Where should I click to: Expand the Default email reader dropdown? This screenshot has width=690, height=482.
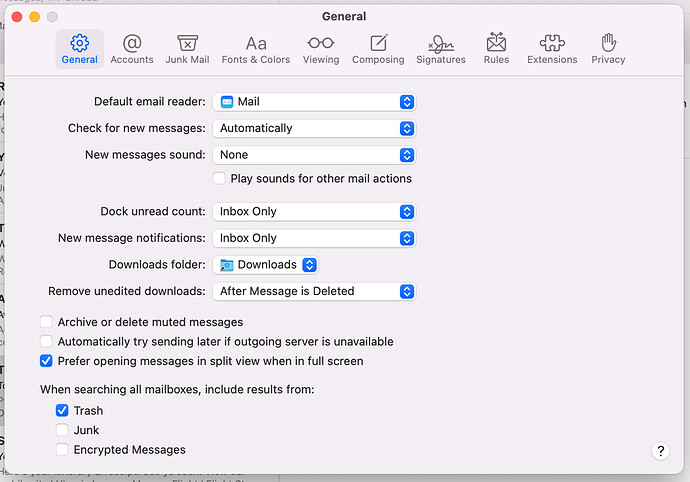(313, 102)
